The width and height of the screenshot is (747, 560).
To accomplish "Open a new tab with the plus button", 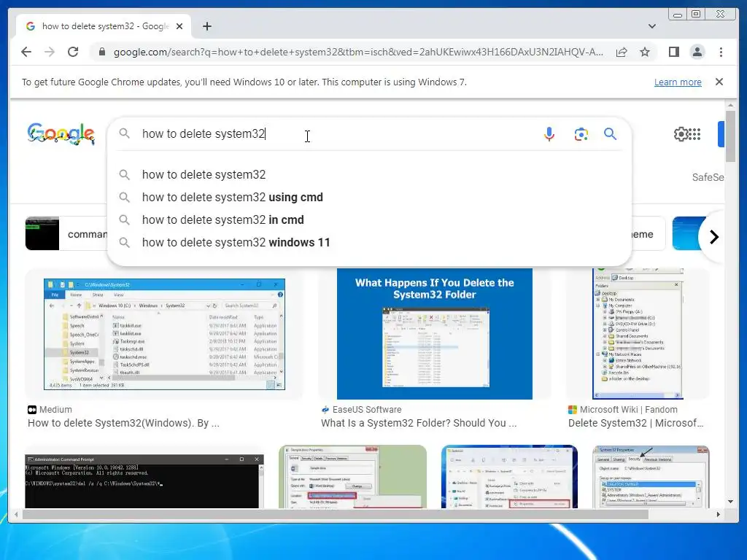I will 206,26.
